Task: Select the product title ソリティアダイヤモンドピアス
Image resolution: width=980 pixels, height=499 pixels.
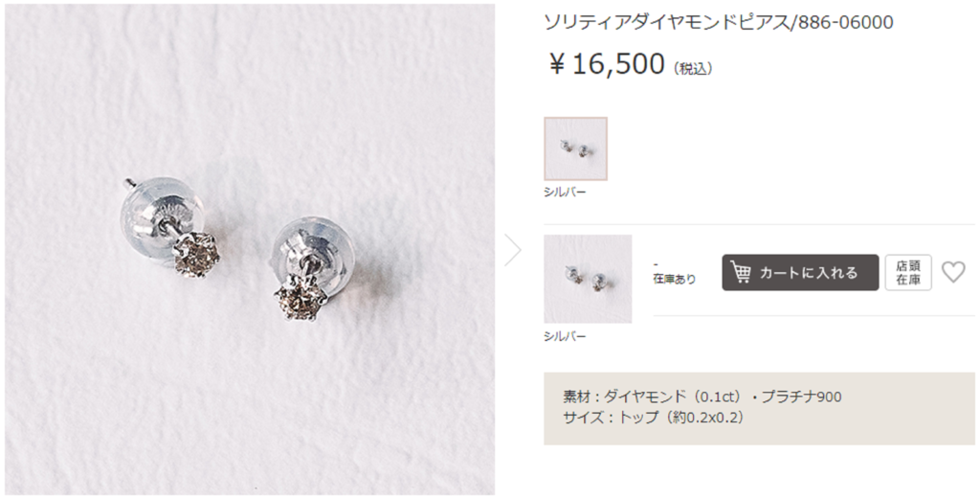Action: coord(667,23)
